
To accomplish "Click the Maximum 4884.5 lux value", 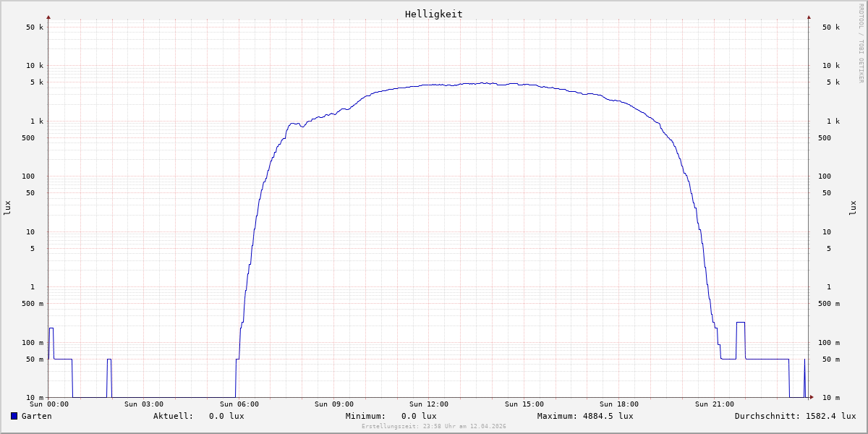I will 608,416.
